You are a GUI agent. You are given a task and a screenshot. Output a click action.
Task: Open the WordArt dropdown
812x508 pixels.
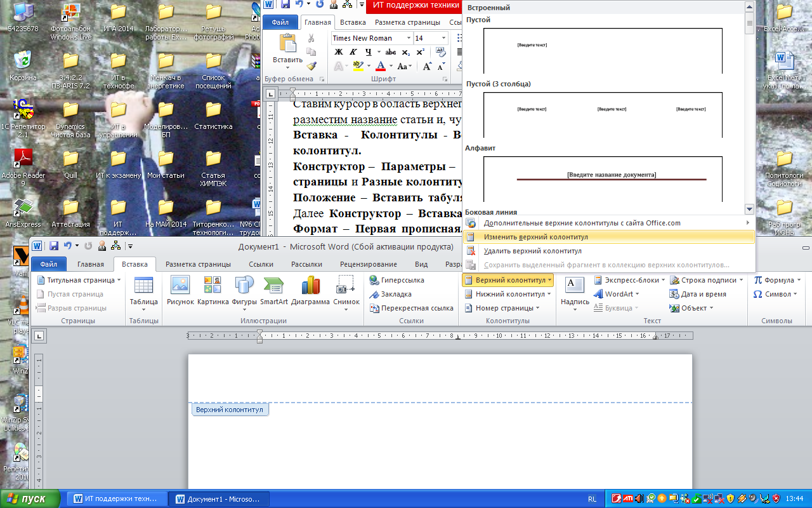[x=617, y=294]
